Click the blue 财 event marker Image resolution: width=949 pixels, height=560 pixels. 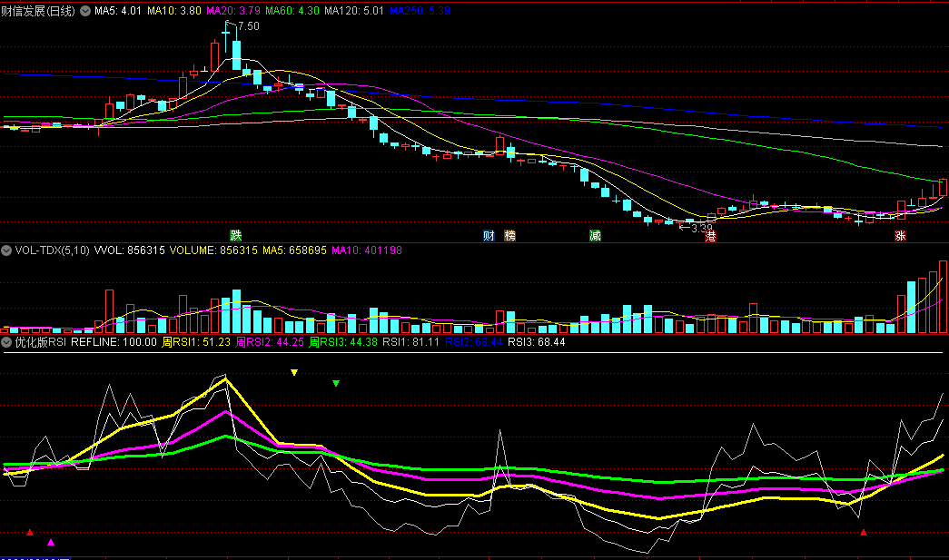click(489, 236)
